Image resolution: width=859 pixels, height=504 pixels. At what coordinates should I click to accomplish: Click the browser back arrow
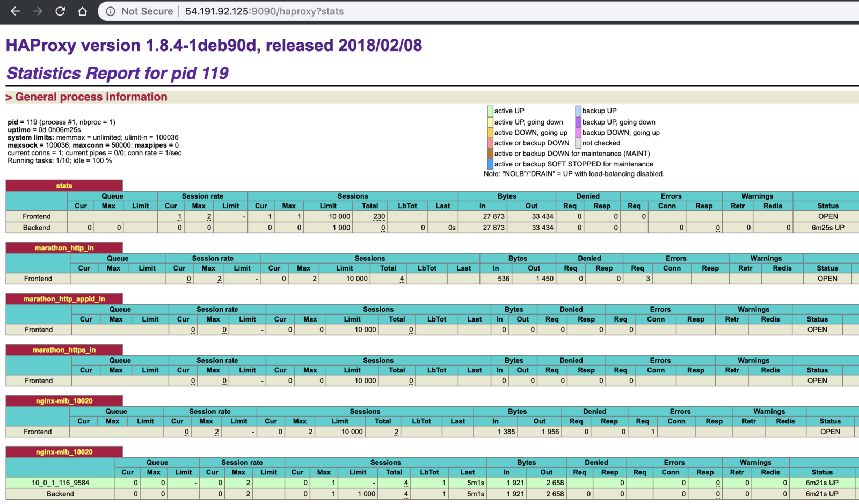pyautogui.click(x=15, y=11)
